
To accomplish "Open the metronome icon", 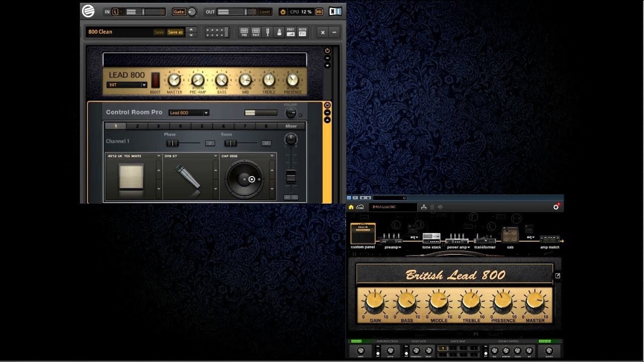I will point(278,32).
